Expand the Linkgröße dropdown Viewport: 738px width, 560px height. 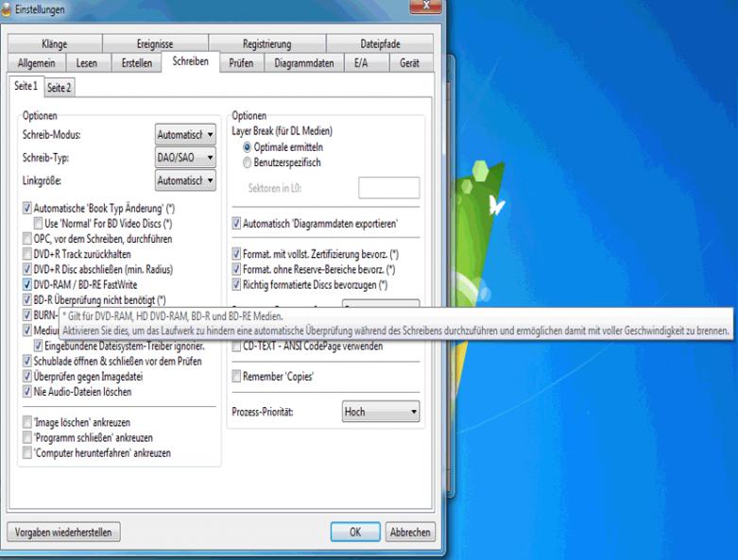pos(185,180)
